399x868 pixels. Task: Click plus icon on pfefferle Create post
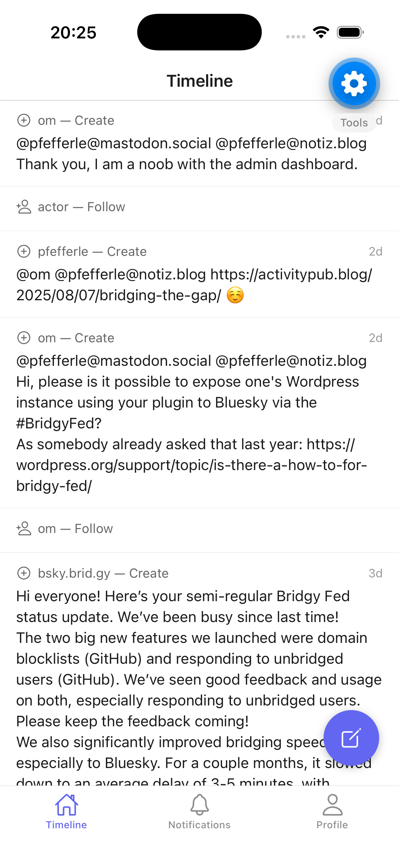[24, 251]
